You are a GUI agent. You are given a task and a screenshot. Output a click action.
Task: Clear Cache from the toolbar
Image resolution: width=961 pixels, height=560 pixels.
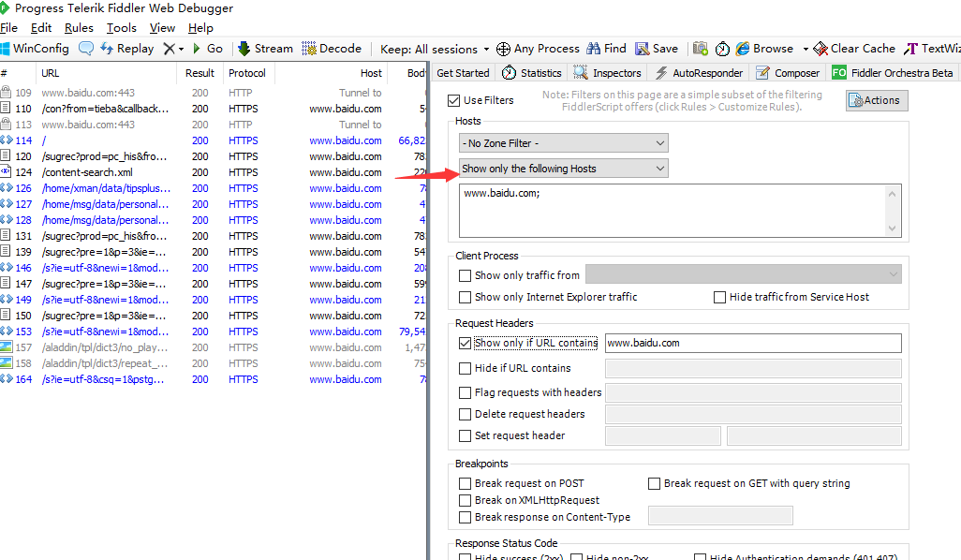(x=854, y=49)
